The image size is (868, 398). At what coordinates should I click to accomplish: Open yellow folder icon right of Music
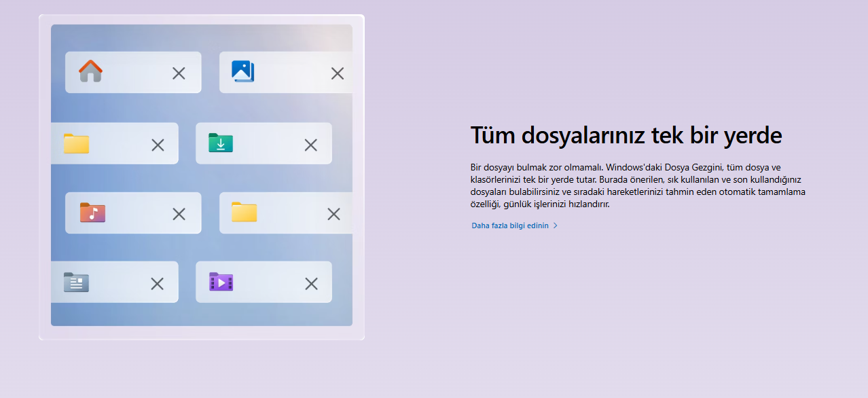(244, 213)
